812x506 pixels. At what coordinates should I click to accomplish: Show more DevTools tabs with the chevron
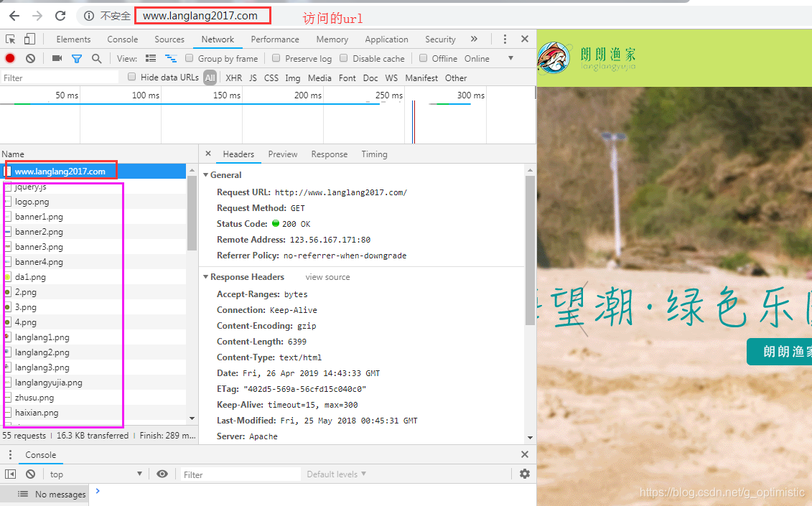click(474, 39)
